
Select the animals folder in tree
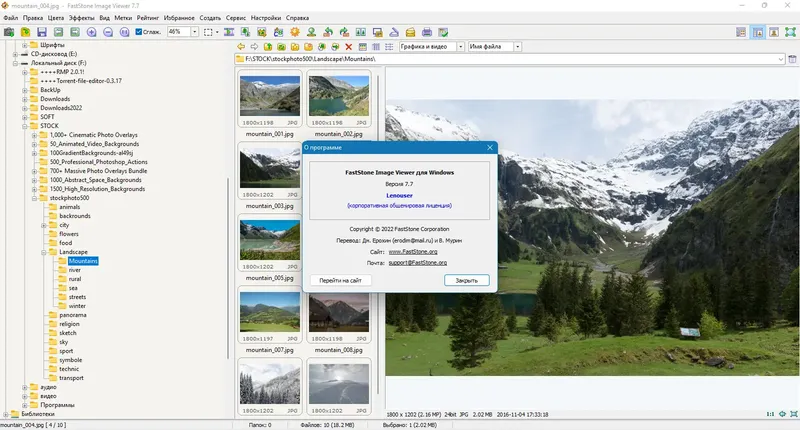click(69, 207)
